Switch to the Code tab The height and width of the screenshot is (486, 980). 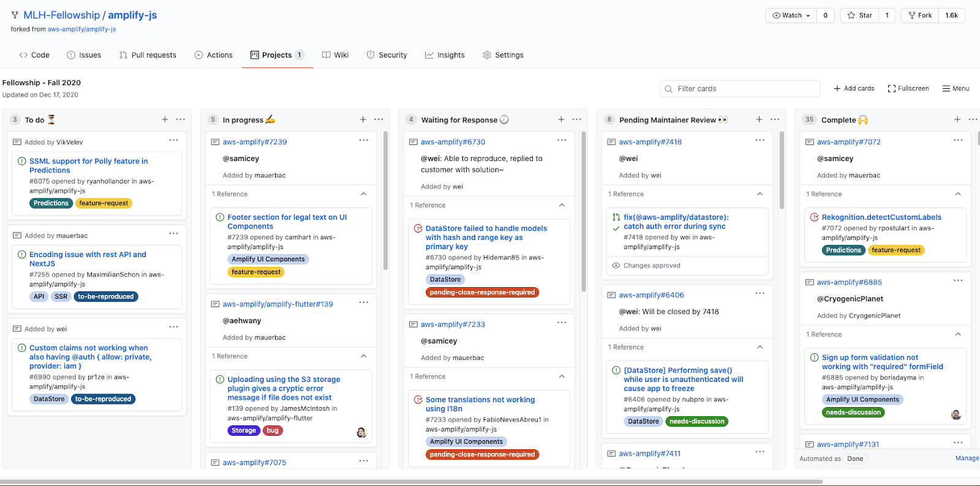(x=34, y=55)
